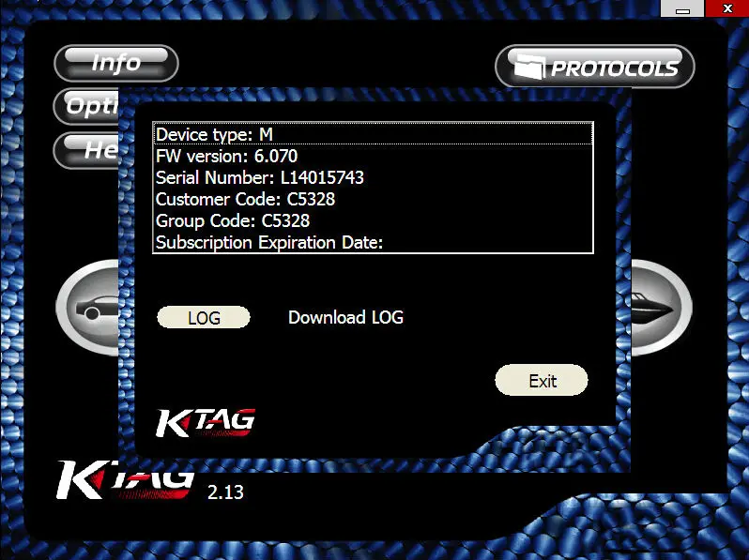Minimize the K-TAG window
Screen dimensions: 749x560
[x=682, y=8]
